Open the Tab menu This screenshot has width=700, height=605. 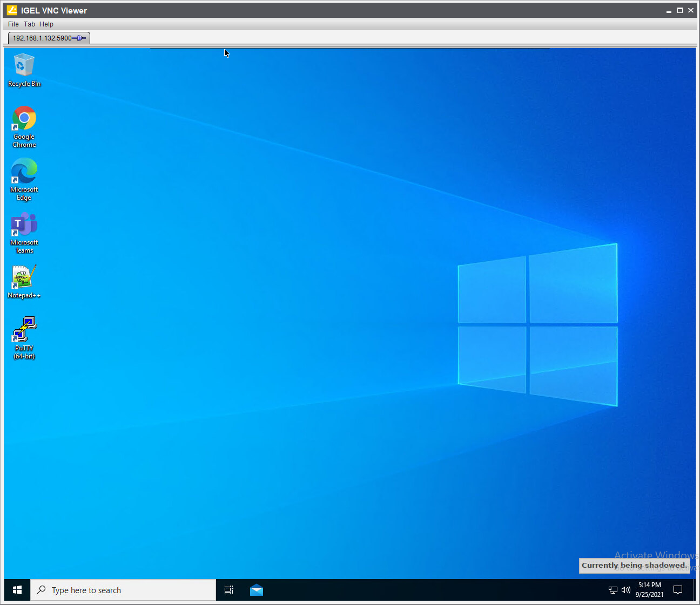(29, 24)
